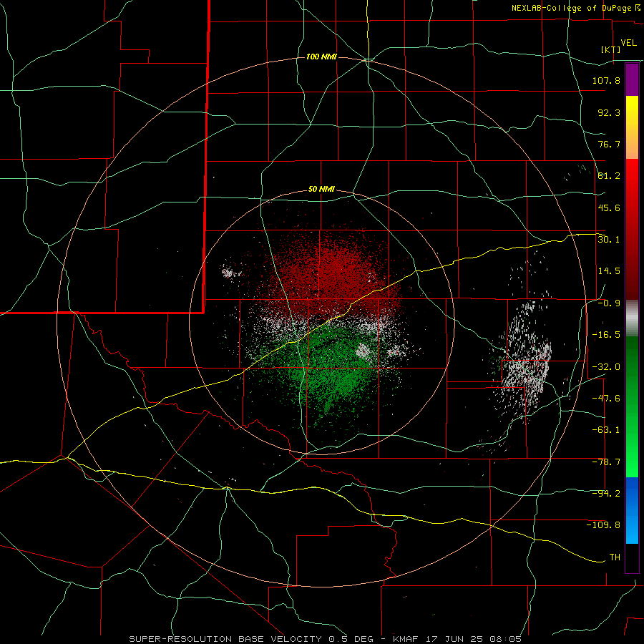Click the 76.7 velocity scale value
The width and height of the screenshot is (644, 644).
click(x=609, y=144)
